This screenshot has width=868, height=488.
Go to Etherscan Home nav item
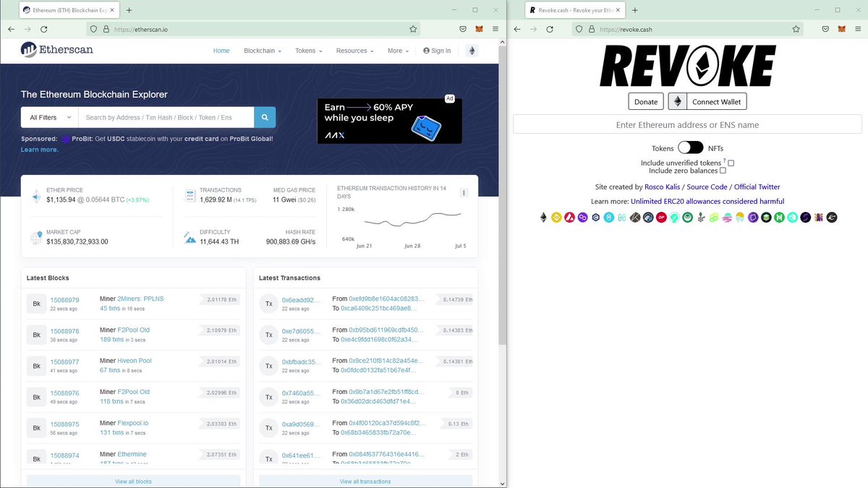click(221, 51)
